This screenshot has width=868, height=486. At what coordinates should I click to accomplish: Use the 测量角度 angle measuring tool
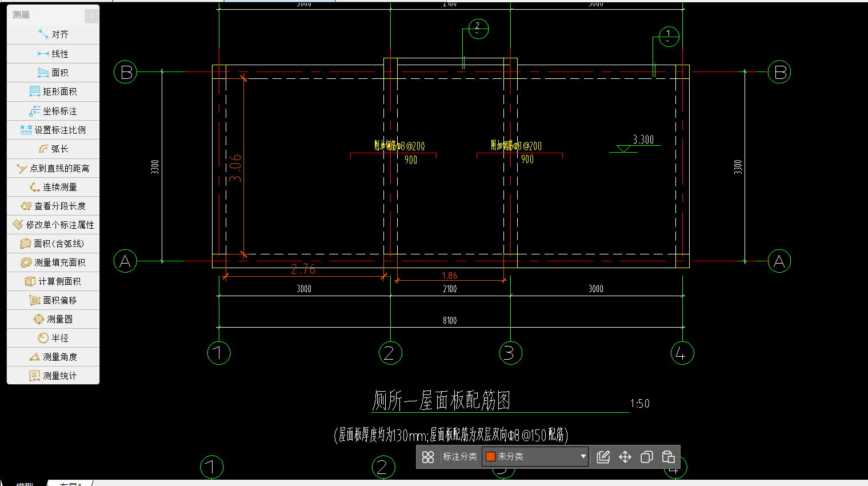pyautogui.click(x=53, y=357)
